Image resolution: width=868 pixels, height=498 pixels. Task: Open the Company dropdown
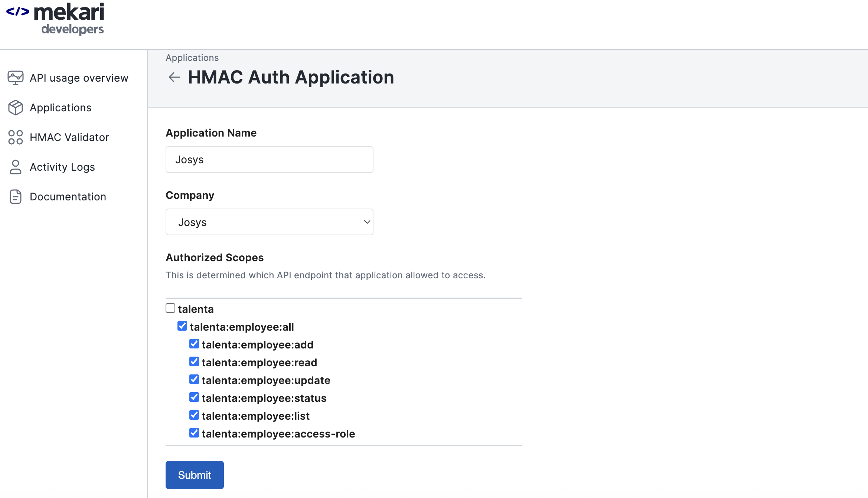(x=269, y=222)
